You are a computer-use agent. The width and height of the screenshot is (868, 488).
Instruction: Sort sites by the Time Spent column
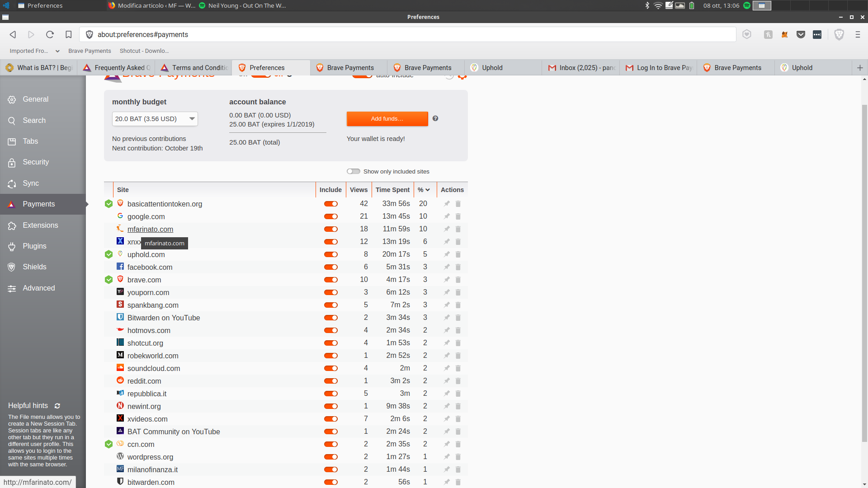[x=392, y=190]
